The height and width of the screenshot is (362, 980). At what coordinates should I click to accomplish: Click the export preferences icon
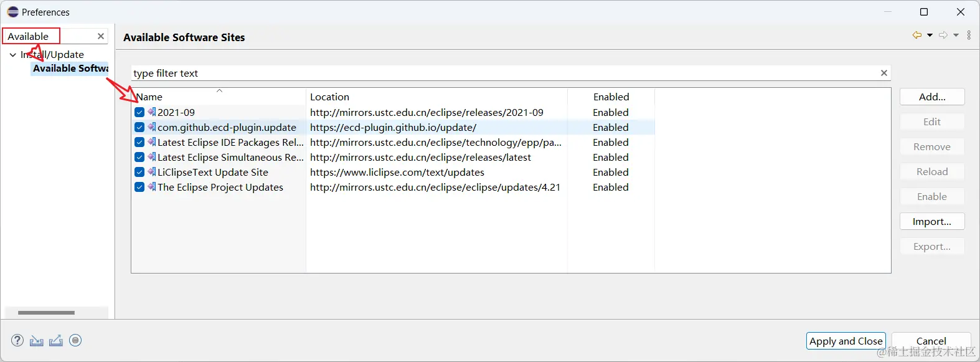(56, 340)
